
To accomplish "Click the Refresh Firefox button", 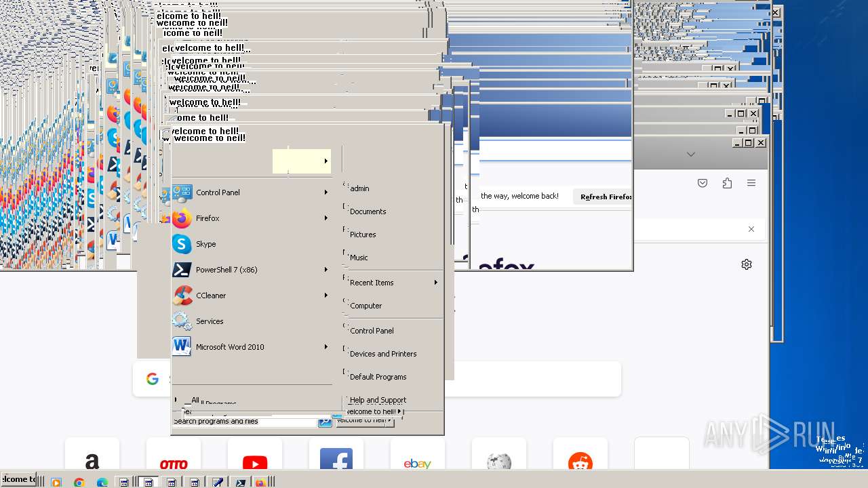I will 603,197.
